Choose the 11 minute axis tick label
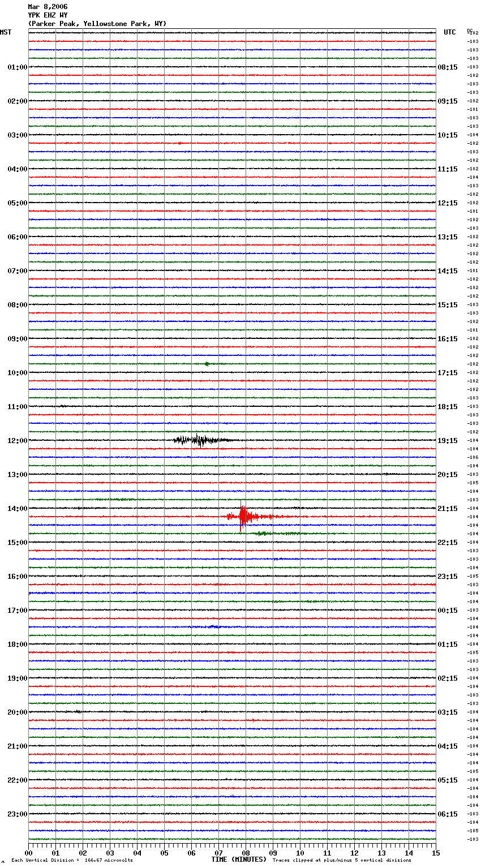This screenshot has height=868, width=481. pyautogui.click(x=327, y=853)
